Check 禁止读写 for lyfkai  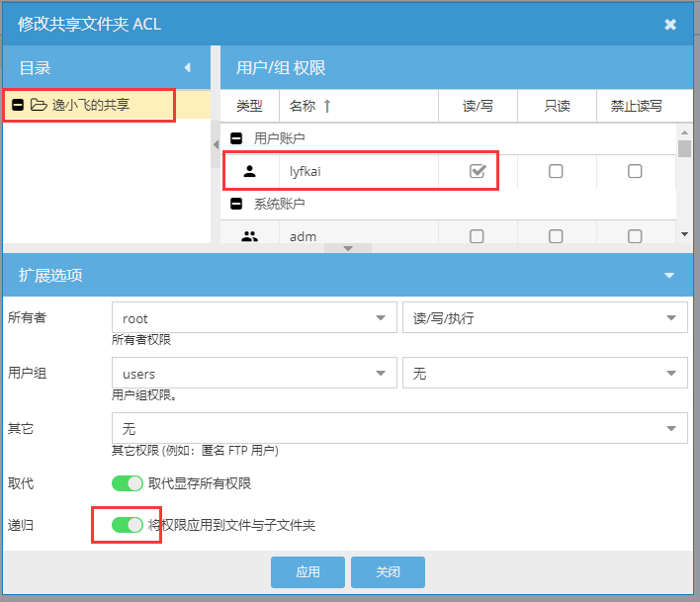tap(635, 171)
